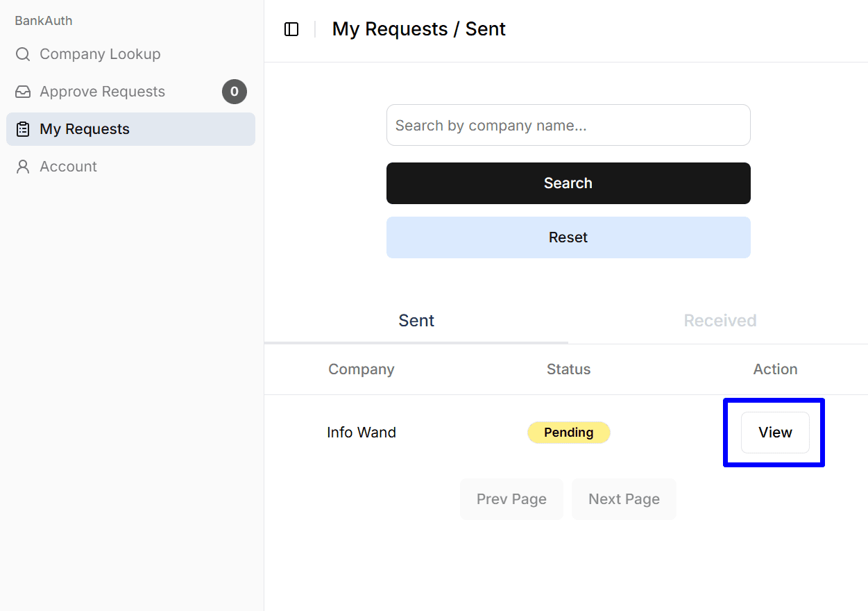Image resolution: width=868 pixels, height=611 pixels.
Task: Open the Approve Requests page
Action: (130, 92)
